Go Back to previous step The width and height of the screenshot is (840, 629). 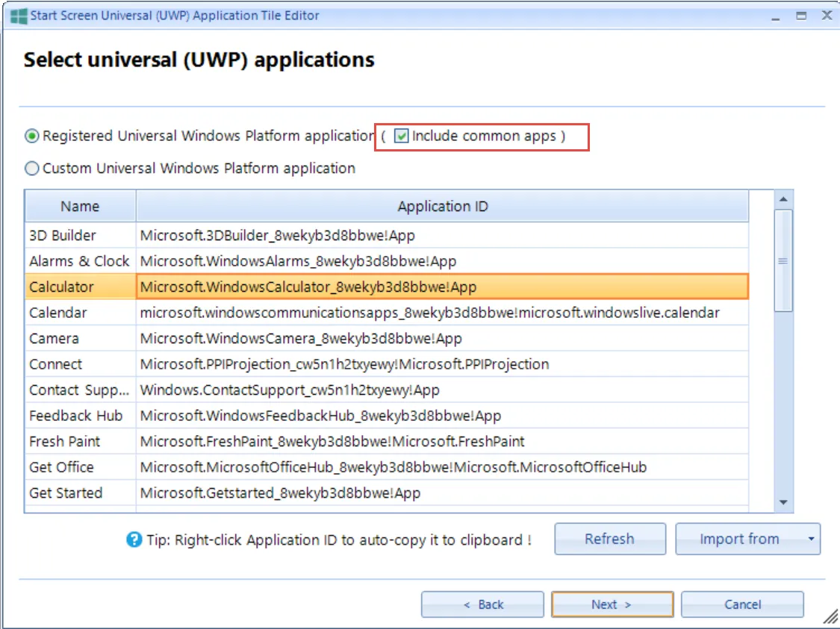(482, 604)
